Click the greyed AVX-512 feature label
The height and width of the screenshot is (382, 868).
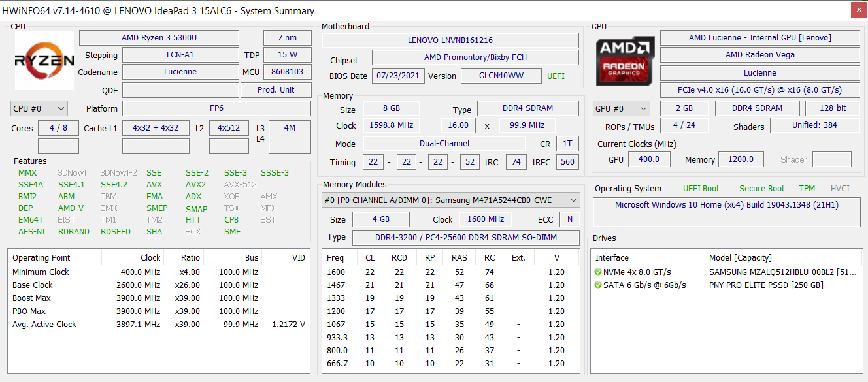click(x=240, y=185)
